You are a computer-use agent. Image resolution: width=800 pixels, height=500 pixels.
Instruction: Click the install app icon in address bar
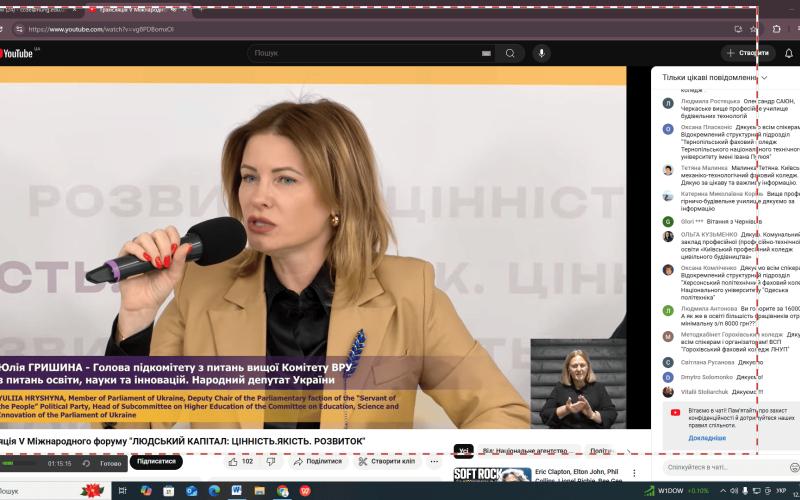pos(738,29)
